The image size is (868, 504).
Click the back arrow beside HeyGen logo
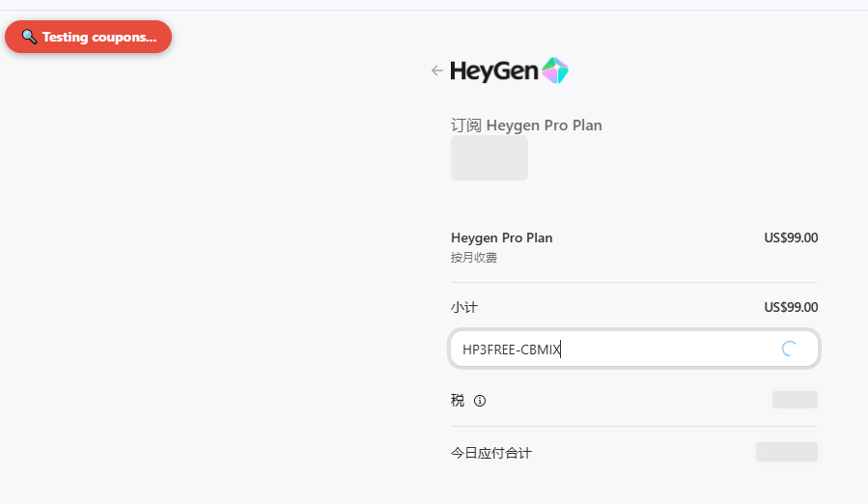click(436, 70)
